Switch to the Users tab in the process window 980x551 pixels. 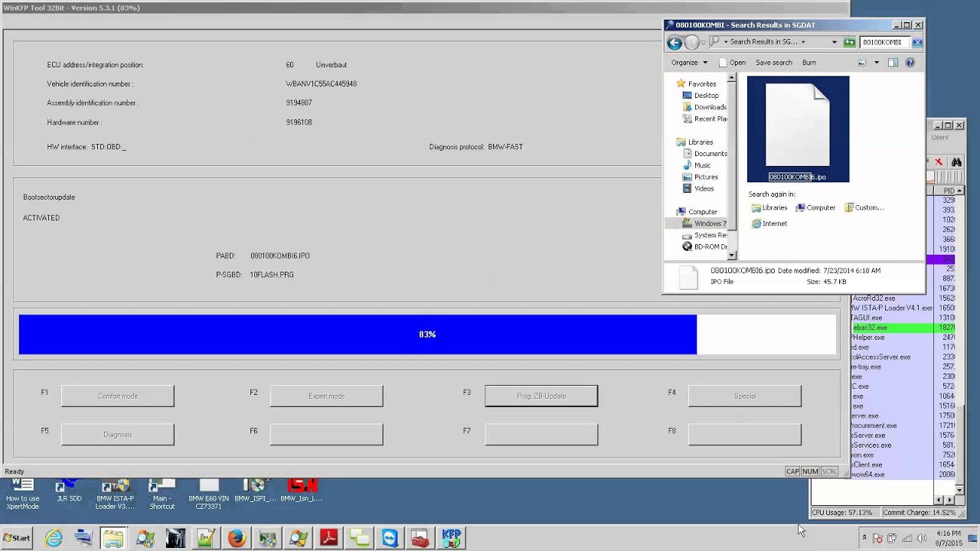(939, 137)
